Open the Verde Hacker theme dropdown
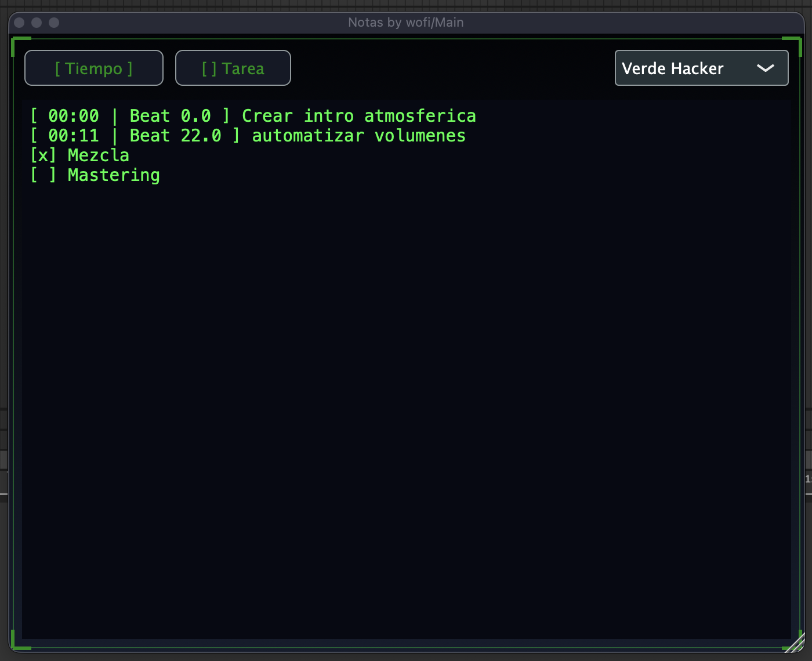 pyautogui.click(x=701, y=68)
